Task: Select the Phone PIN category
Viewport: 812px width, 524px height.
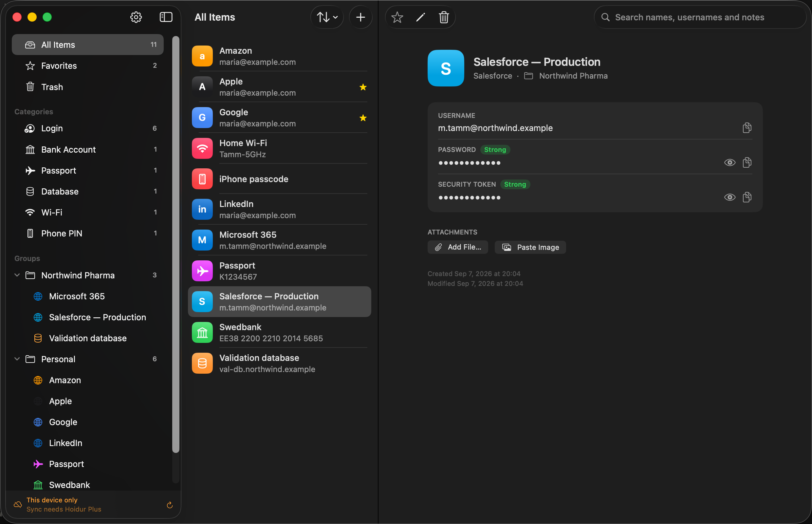Action: pyautogui.click(x=87, y=234)
